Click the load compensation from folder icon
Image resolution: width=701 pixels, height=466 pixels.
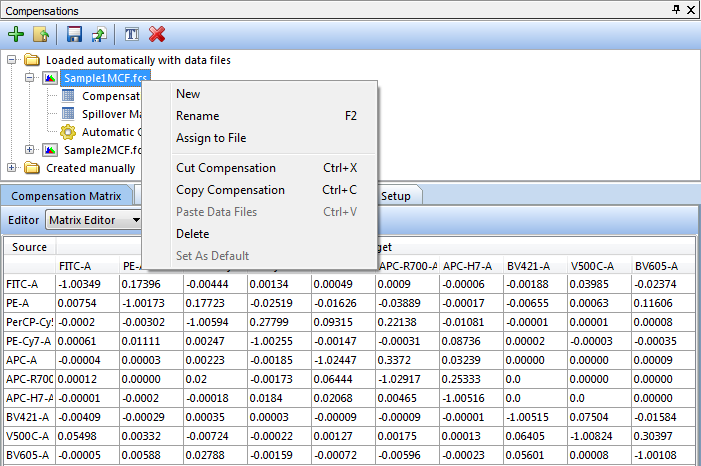coord(41,34)
